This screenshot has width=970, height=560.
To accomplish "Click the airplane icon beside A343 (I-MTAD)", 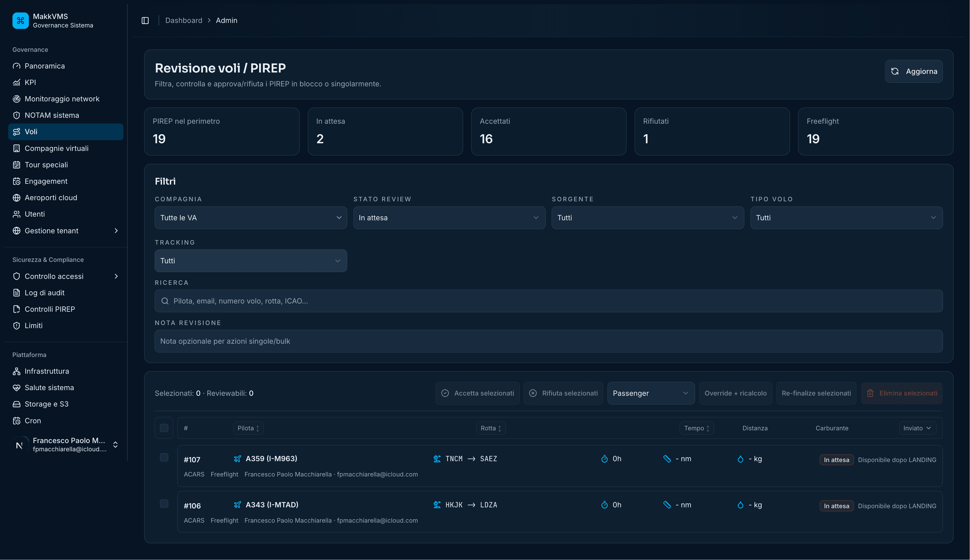I will click(x=237, y=505).
